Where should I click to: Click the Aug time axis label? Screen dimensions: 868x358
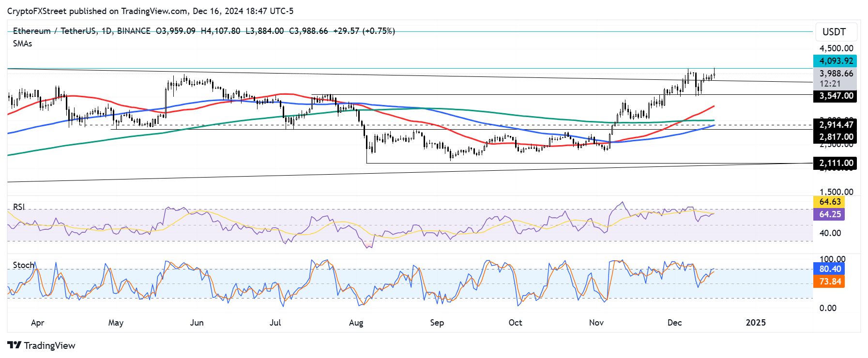(x=356, y=323)
